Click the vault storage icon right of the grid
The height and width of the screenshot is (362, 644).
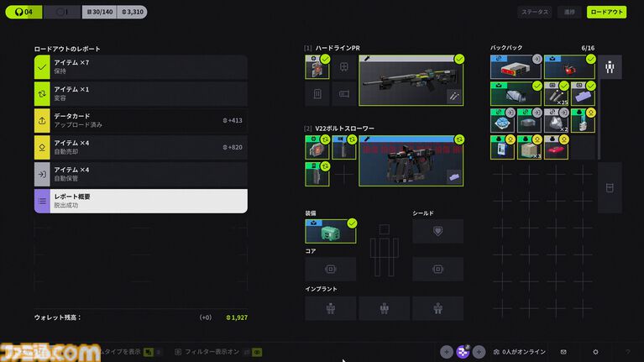point(610,187)
